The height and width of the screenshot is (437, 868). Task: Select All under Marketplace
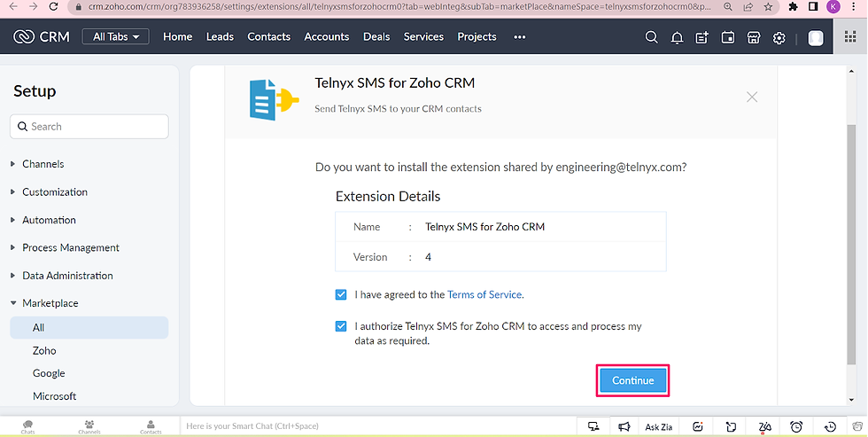pyautogui.click(x=89, y=327)
